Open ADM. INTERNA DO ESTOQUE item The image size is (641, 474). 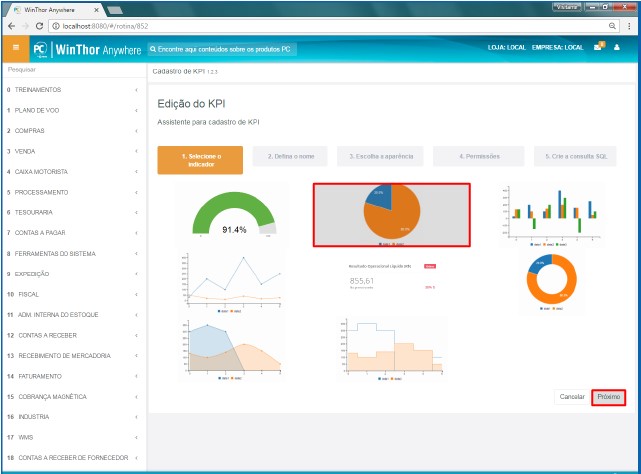[x=74, y=315]
